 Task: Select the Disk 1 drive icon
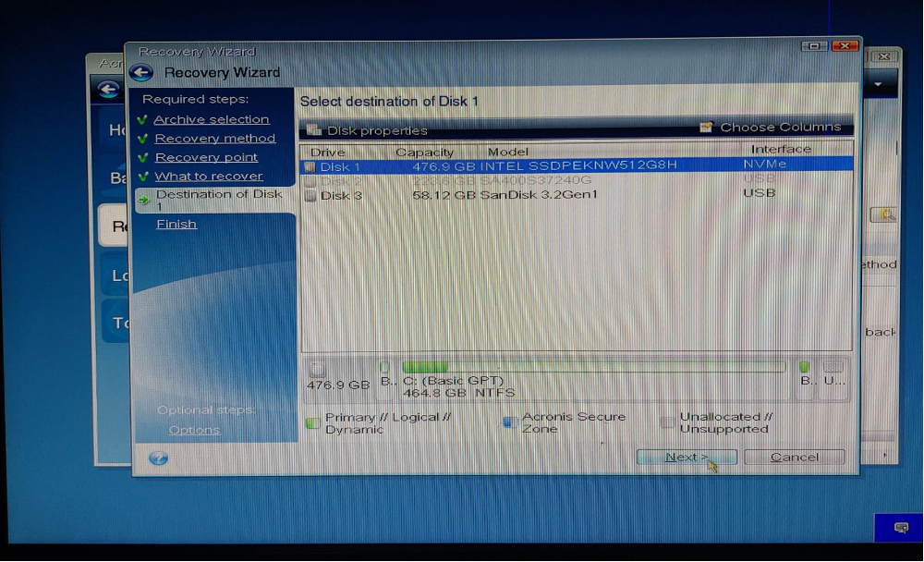point(310,166)
